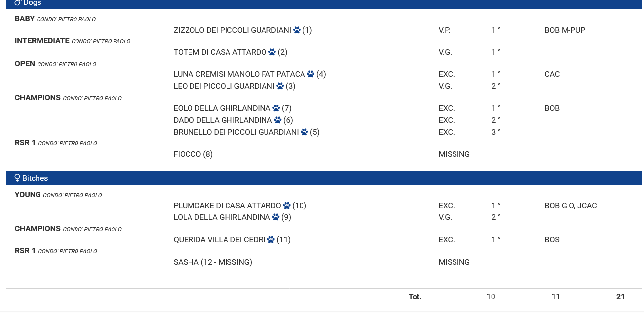The width and height of the screenshot is (644, 314).
Task: Click paw icon next to Plumcake di Casa Attardo
Action: coord(287,206)
